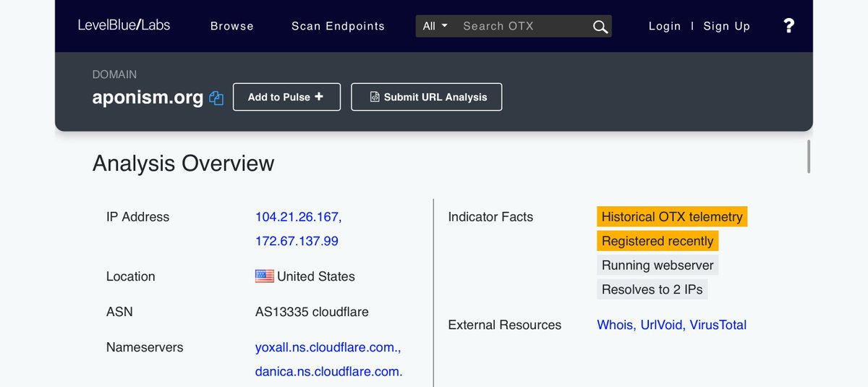Expand the All search filter dropdown
The width and height of the screenshot is (868, 387).
tap(435, 26)
